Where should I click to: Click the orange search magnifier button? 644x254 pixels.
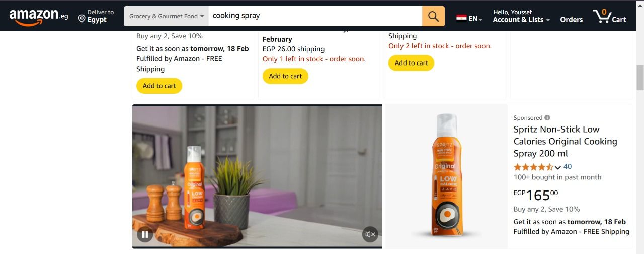433,16
